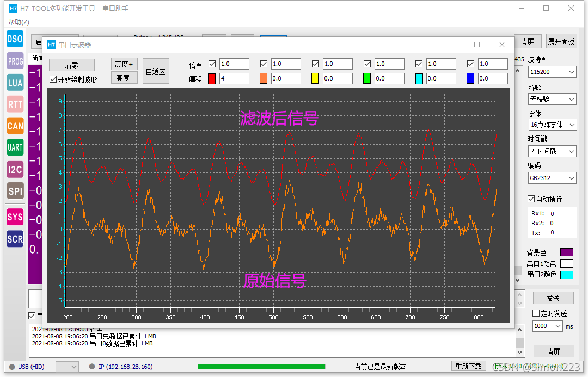
Task: Pick the cyan channel color swatch
Action: tap(419, 78)
